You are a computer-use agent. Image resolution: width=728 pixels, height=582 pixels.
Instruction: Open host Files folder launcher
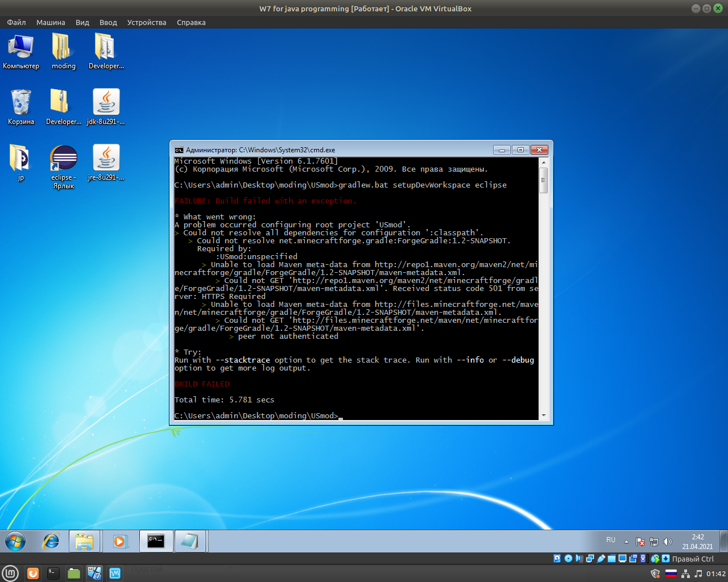pos(74,573)
